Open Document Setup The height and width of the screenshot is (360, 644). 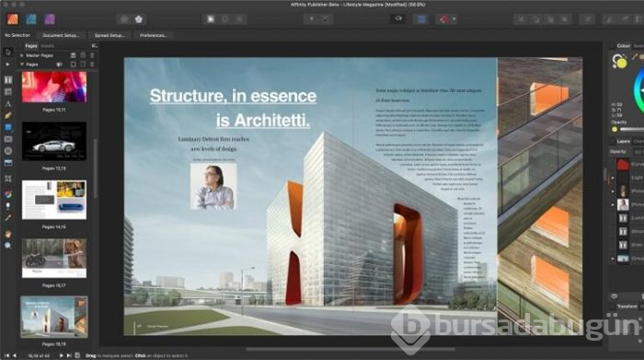[x=61, y=35]
